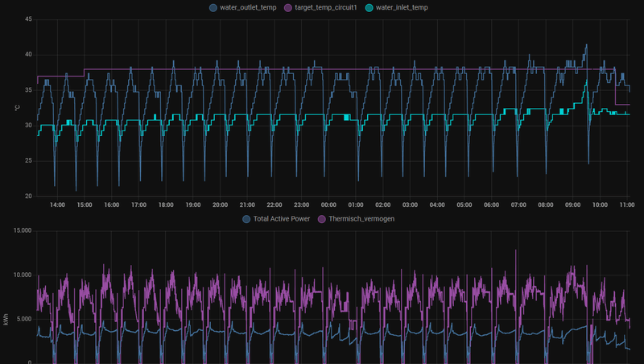
Task: Toggle the target_temp_circuit1 series circle
Action: point(288,8)
